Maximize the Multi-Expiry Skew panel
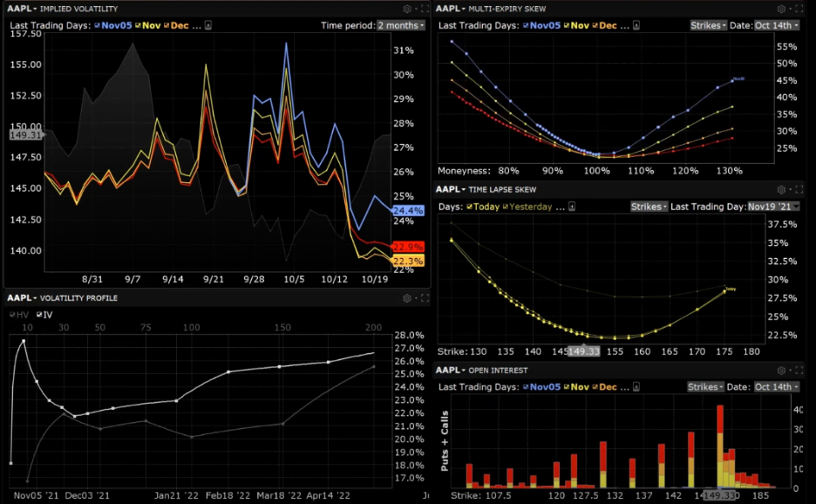Screen dimensions: 816x504 799,9
